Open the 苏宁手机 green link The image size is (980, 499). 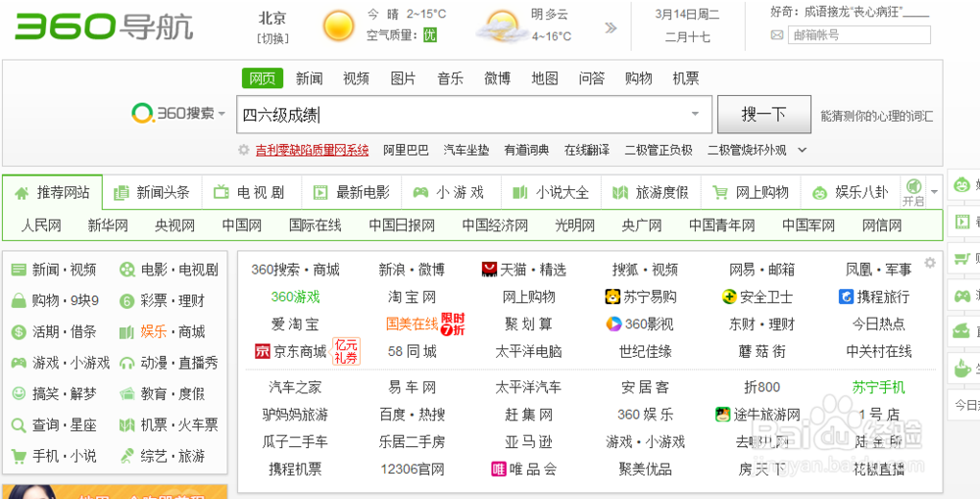(878, 387)
